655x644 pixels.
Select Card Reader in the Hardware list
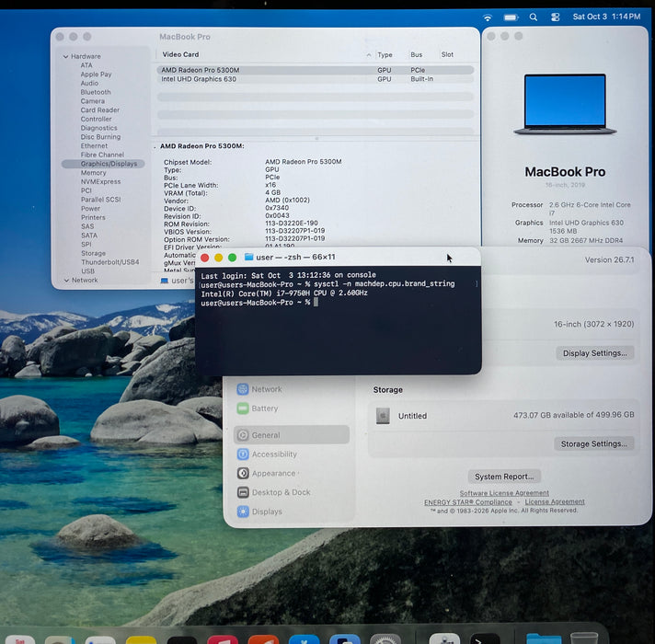pos(100,110)
